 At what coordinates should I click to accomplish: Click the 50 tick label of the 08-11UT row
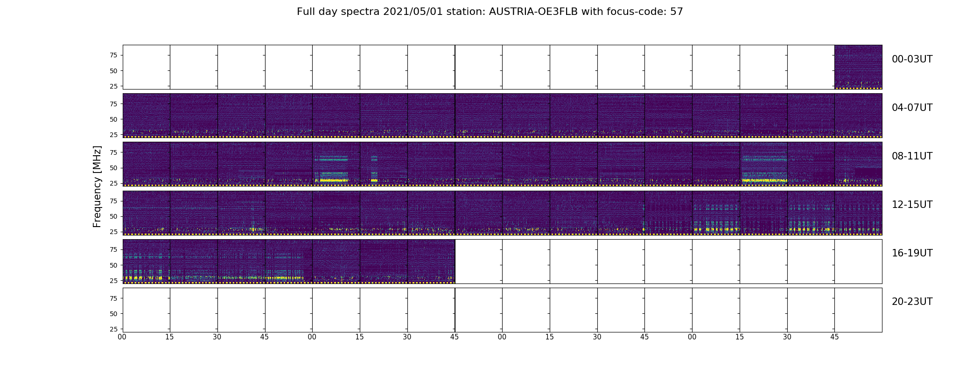point(113,168)
